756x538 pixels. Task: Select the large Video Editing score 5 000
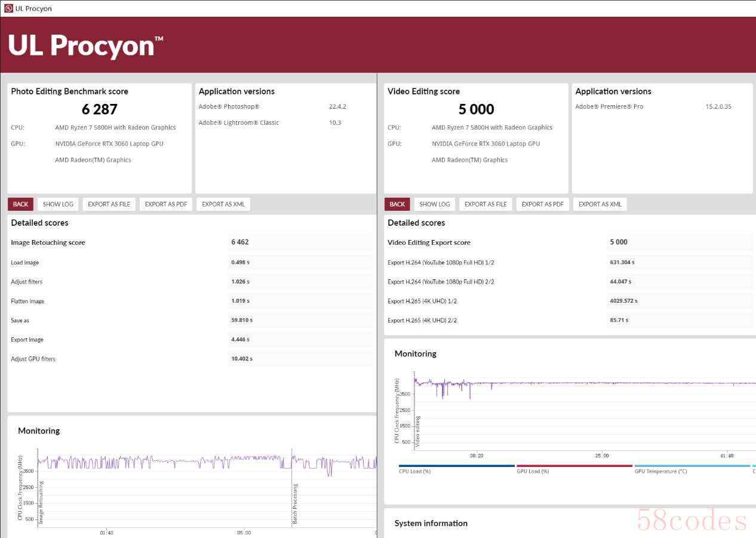click(477, 109)
